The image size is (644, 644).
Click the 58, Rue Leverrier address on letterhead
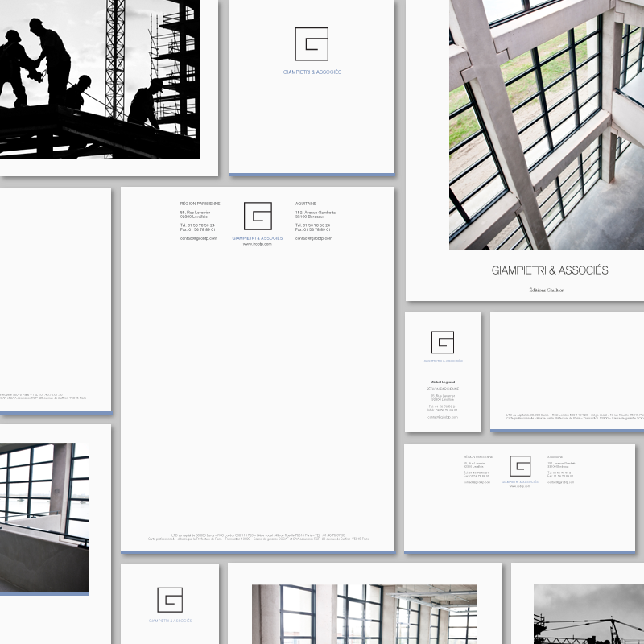(x=195, y=214)
